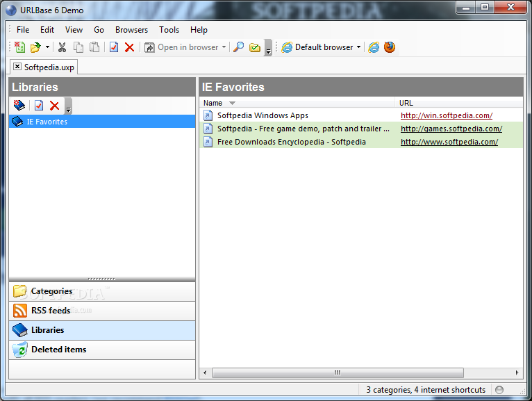Open the Browsers menu
The width and height of the screenshot is (532, 401).
tap(131, 30)
